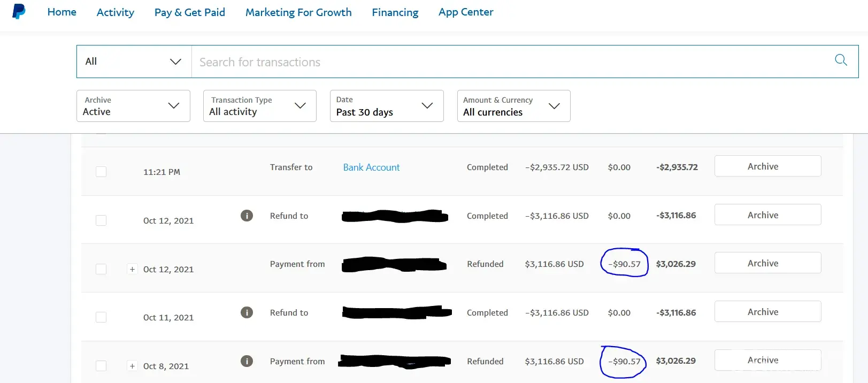Screen dimensions: 868x383
Task: Open info icon for Oct 12 refund
Action: [x=247, y=216]
